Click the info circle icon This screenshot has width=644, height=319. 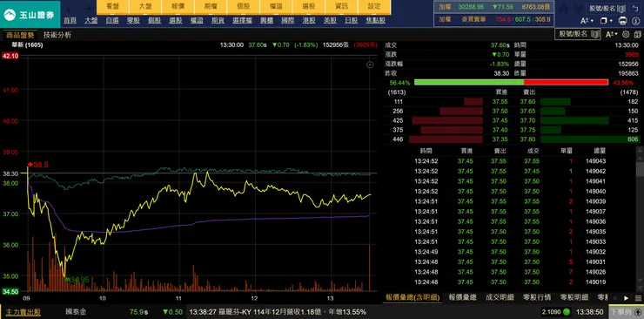click(x=635, y=21)
